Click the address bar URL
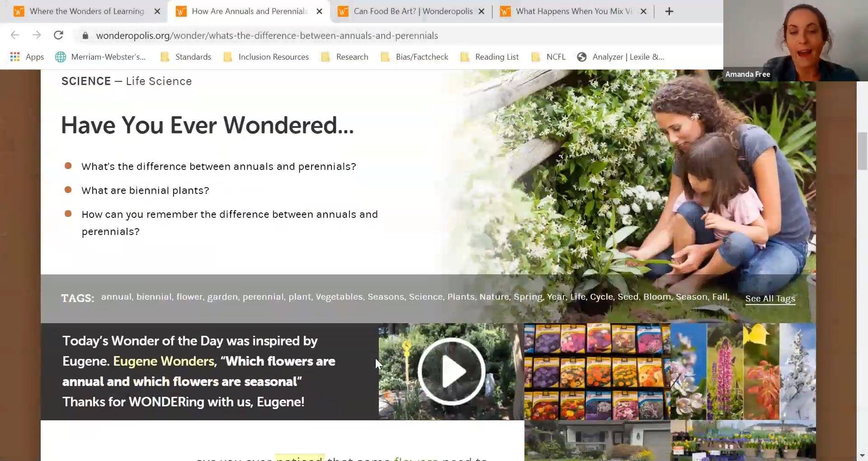 pyautogui.click(x=267, y=36)
